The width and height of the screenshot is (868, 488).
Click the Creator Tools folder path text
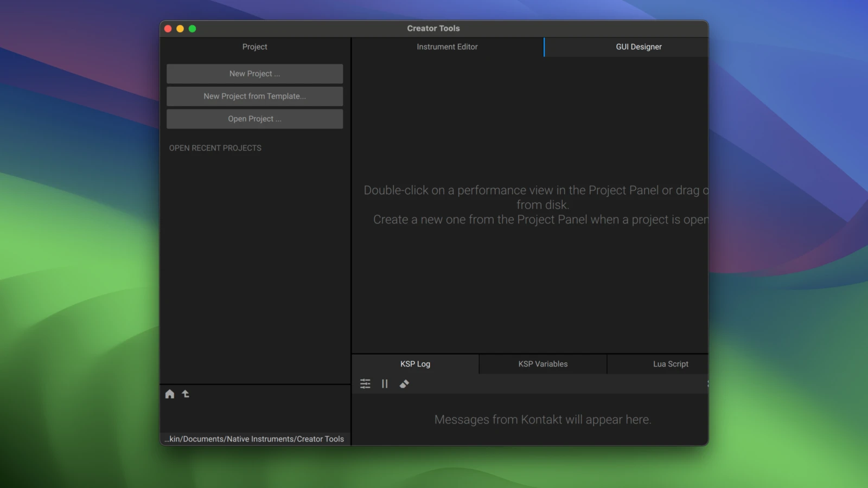click(x=254, y=439)
